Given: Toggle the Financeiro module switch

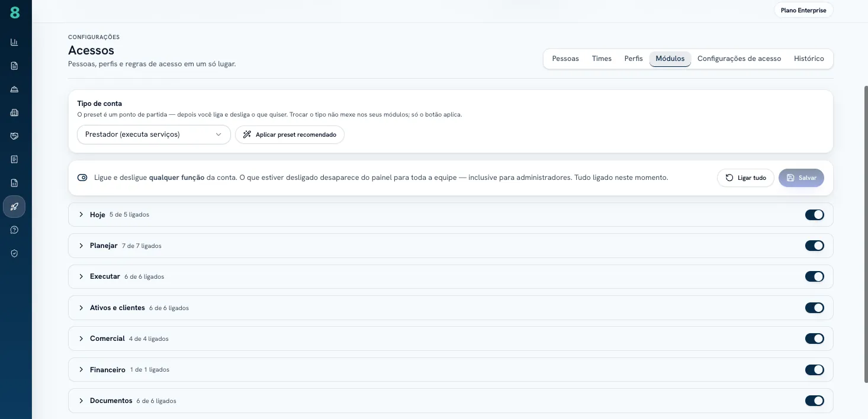Looking at the screenshot, I should (x=814, y=370).
